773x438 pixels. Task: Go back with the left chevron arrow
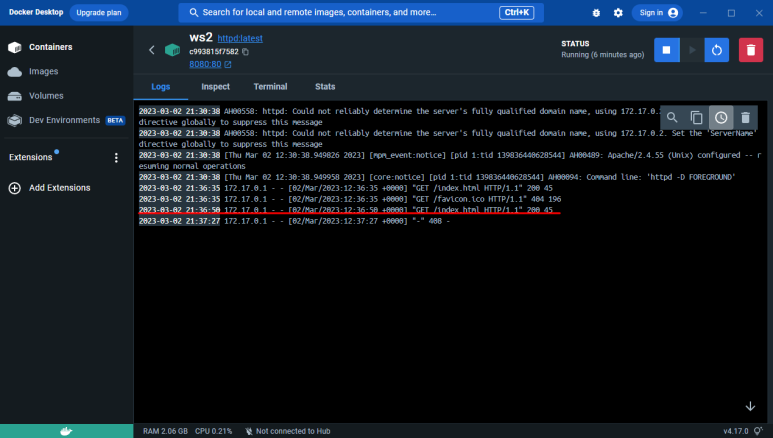(x=152, y=50)
